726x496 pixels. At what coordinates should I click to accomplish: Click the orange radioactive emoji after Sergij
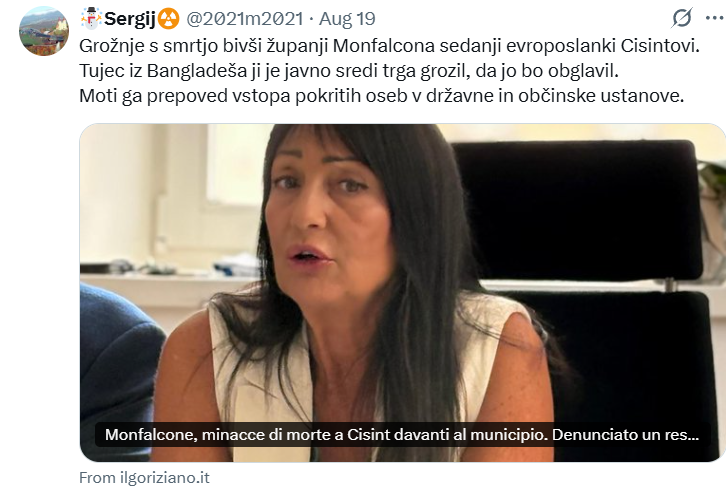(x=169, y=19)
